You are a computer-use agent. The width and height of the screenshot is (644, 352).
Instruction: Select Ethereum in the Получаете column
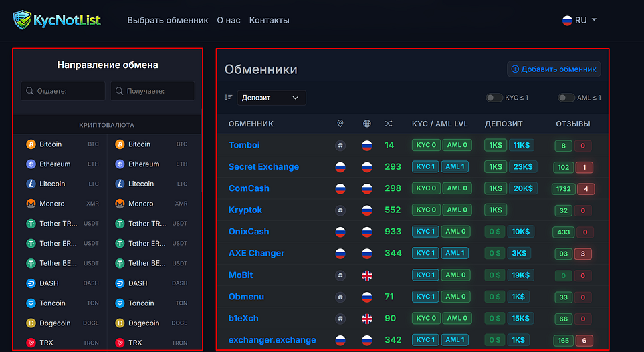pyautogui.click(x=151, y=164)
